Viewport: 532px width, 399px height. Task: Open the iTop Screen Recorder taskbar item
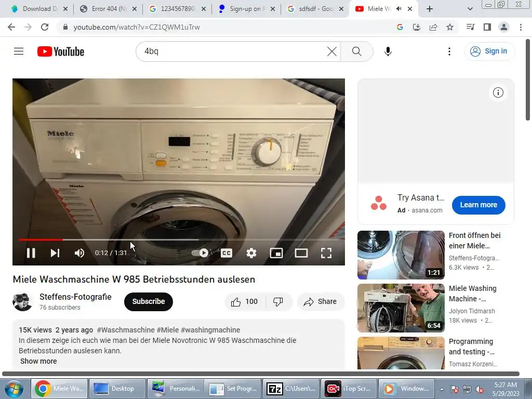(349, 389)
